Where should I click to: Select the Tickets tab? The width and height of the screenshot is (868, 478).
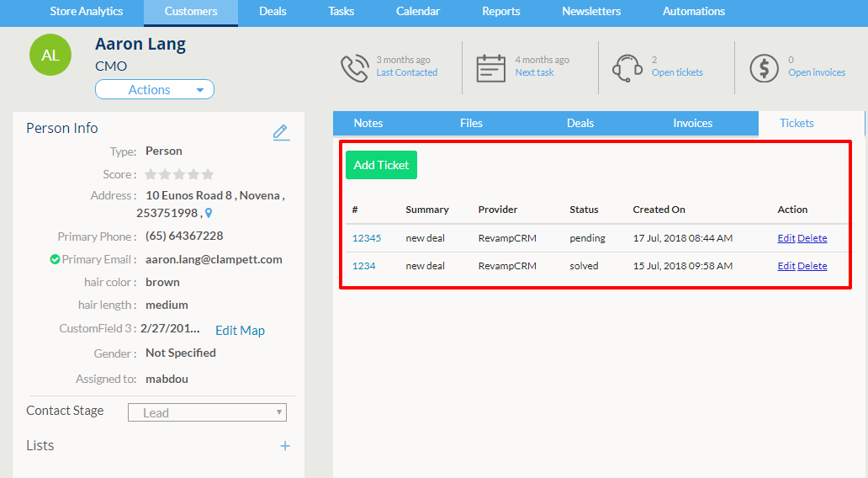click(797, 123)
